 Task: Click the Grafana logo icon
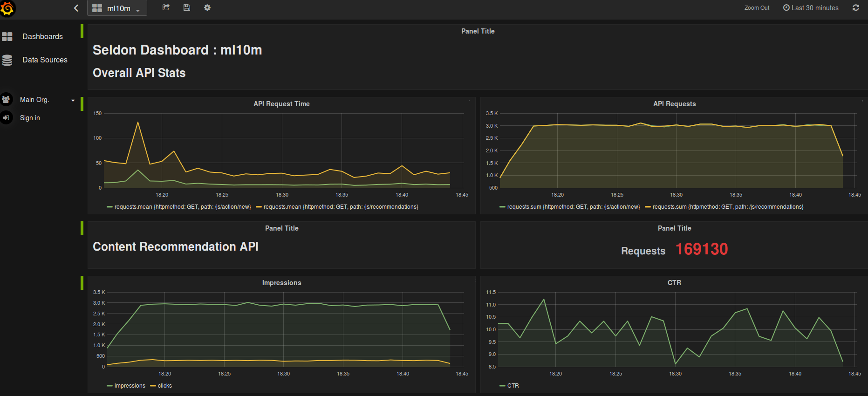[x=7, y=8]
